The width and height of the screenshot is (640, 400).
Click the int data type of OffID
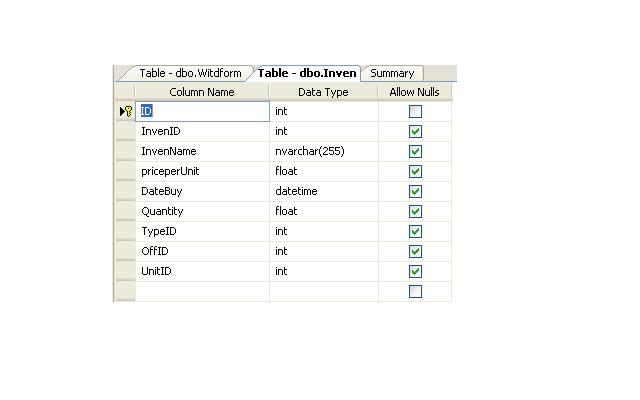click(324, 251)
